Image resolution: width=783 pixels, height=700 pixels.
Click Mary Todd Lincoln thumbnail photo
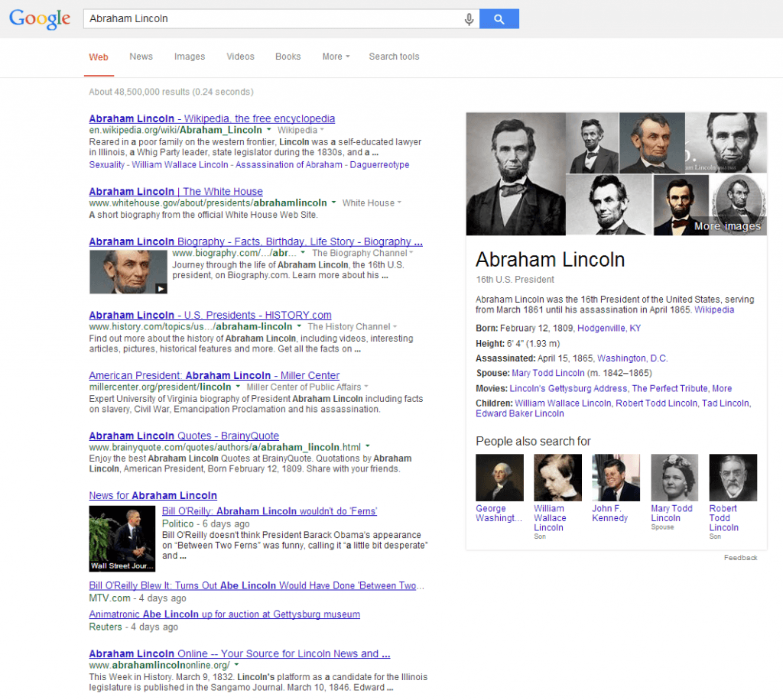[x=674, y=478]
